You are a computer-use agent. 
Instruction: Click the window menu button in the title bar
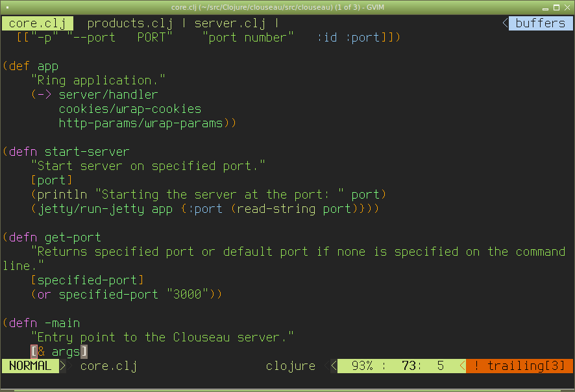6,6
